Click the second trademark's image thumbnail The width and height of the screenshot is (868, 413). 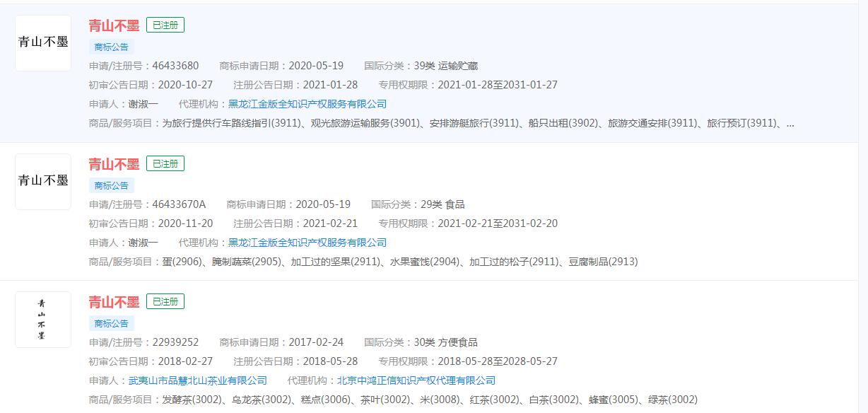point(42,180)
